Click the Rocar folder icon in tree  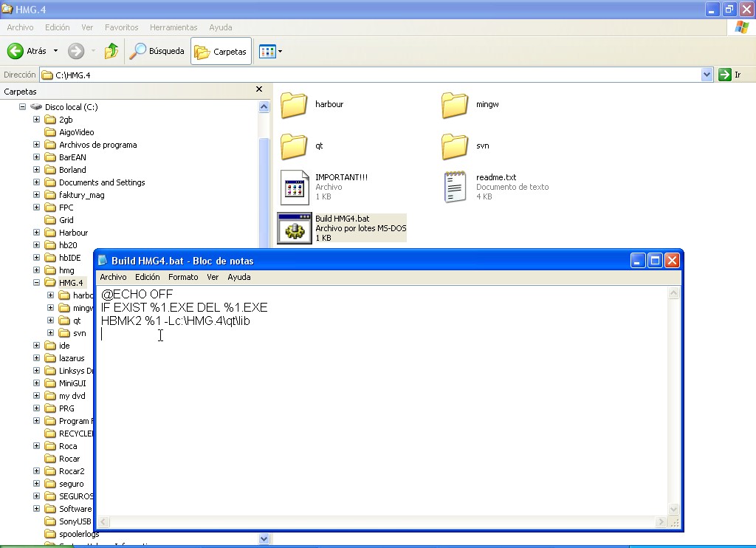coord(50,459)
